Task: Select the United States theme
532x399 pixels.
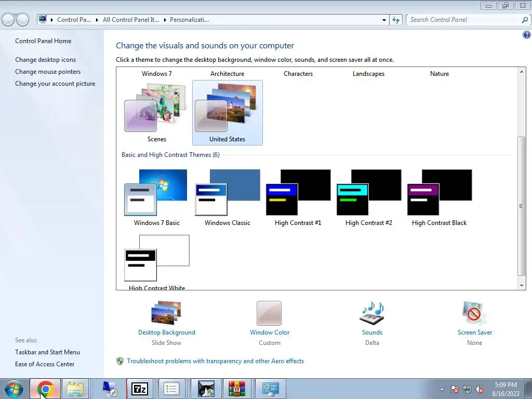Action: click(228, 113)
